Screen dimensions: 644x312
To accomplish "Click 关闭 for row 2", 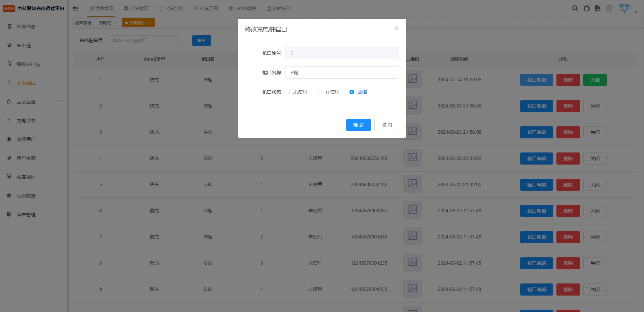I will point(595,106).
